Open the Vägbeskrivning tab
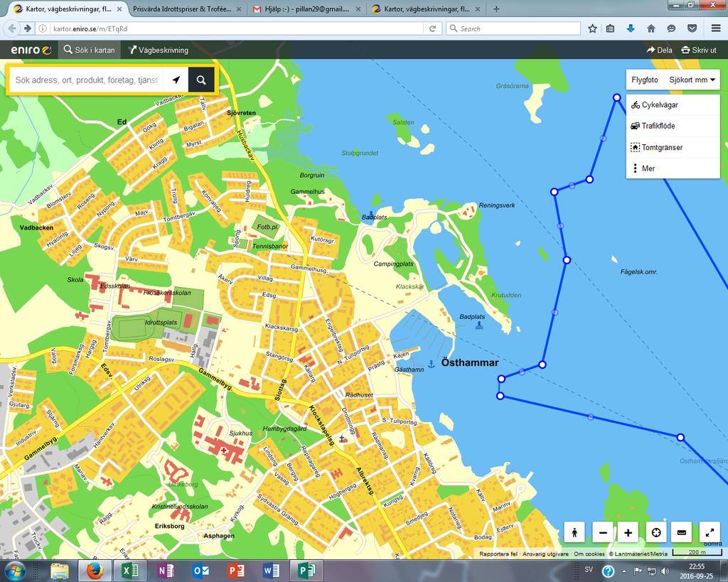This screenshot has width=728, height=582. [159, 50]
